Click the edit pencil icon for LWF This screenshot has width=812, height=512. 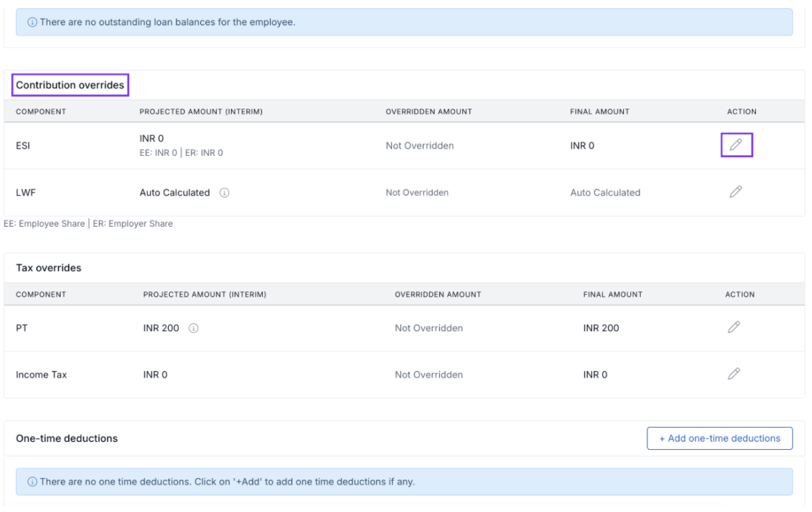point(735,192)
